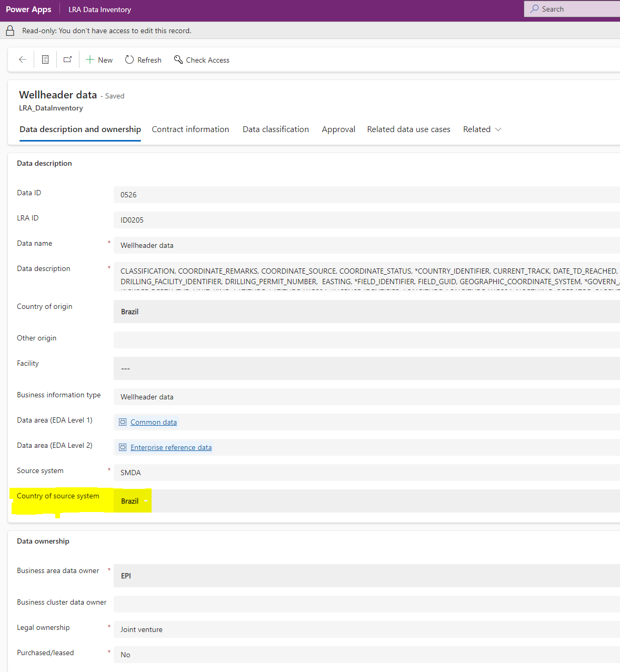This screenshot has height=672, width=620.
Task: Switch to Data classification tab
Action: coord(276,129)
